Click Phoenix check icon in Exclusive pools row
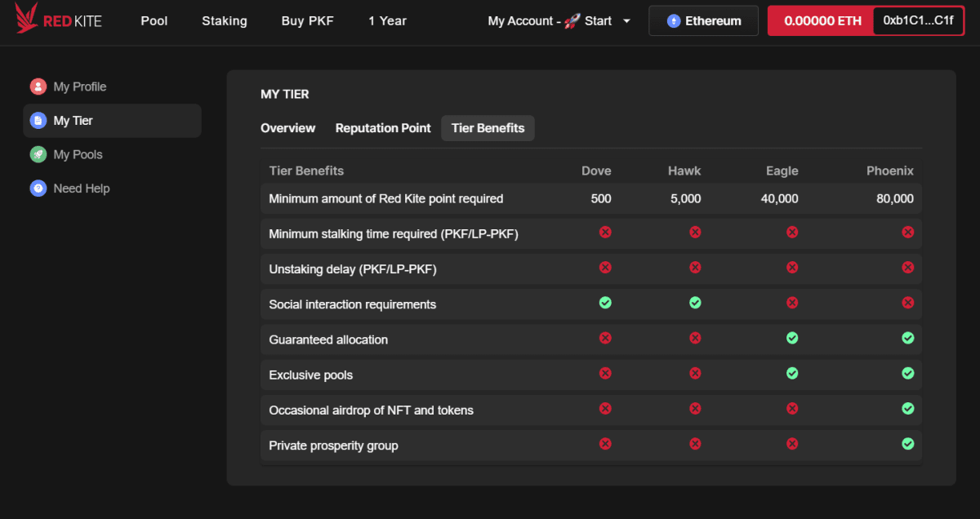Screen dimensions: 980x519 click(x=907, y=374)
